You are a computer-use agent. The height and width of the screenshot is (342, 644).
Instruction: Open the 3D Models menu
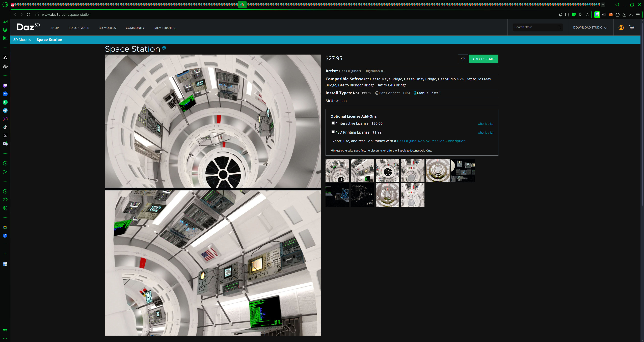point(107,28)
